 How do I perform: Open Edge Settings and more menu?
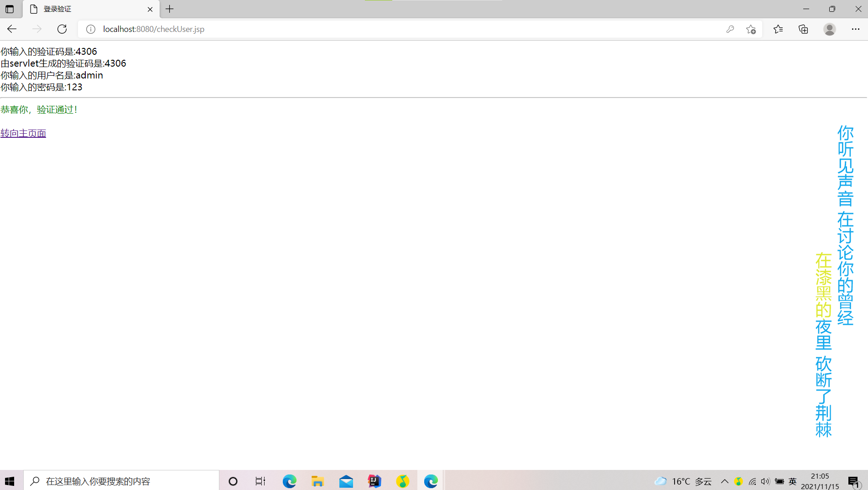pos(856,29)
